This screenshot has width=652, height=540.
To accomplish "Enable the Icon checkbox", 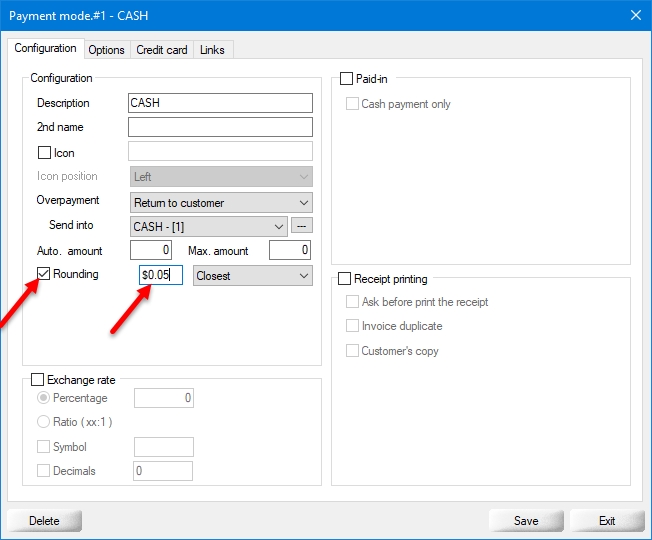I will [x=44, y=153].
